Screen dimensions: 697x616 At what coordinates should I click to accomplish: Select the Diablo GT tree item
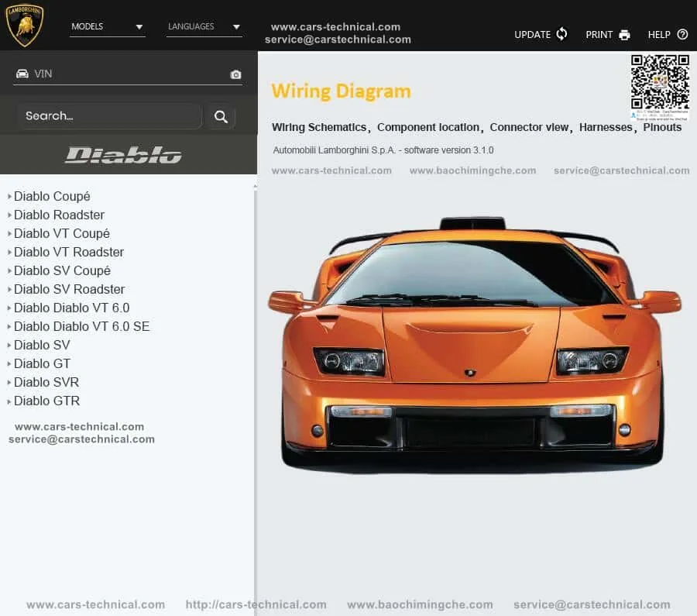[42, 364]
